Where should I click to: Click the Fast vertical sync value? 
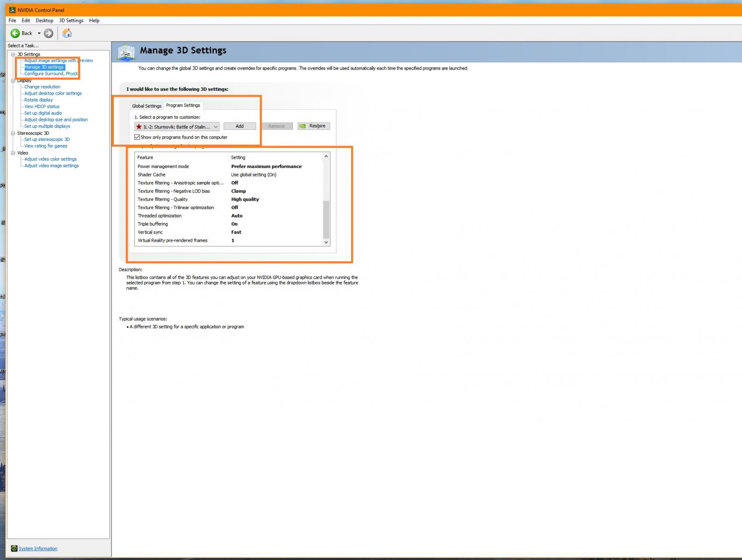click(236, 232)
